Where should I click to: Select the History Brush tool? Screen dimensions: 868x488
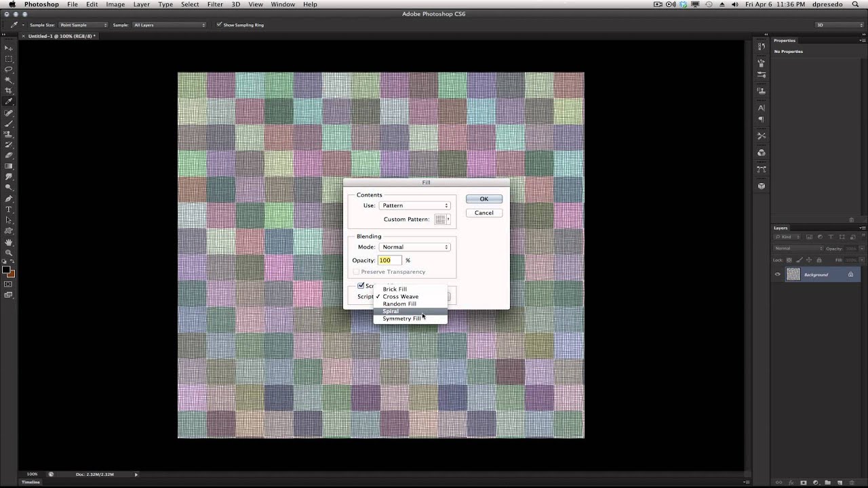pos(9,145)
